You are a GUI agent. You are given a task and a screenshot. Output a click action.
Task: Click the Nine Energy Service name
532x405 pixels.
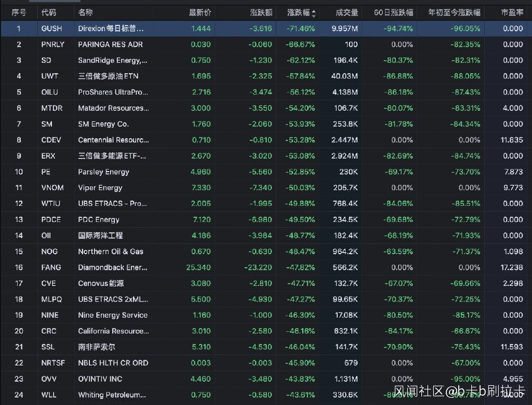[113, 315]
